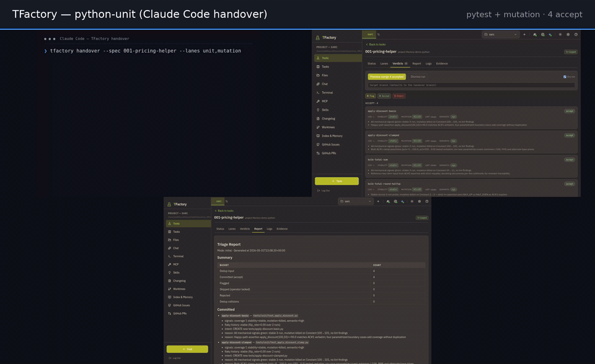Viewport: 595px width, 364px height.
Task: Open Tests in the Report window sidebar
Action: 188,223
